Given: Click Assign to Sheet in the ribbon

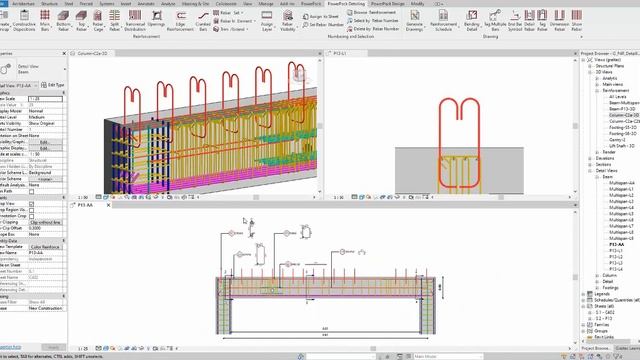Looking at the screenshot, I should (x=321, y=16).
